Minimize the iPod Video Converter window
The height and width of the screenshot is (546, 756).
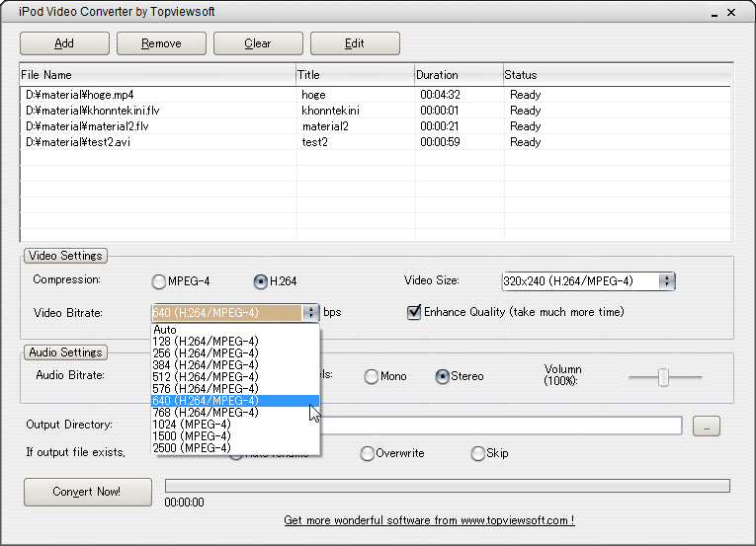click(x=714, y=13)
